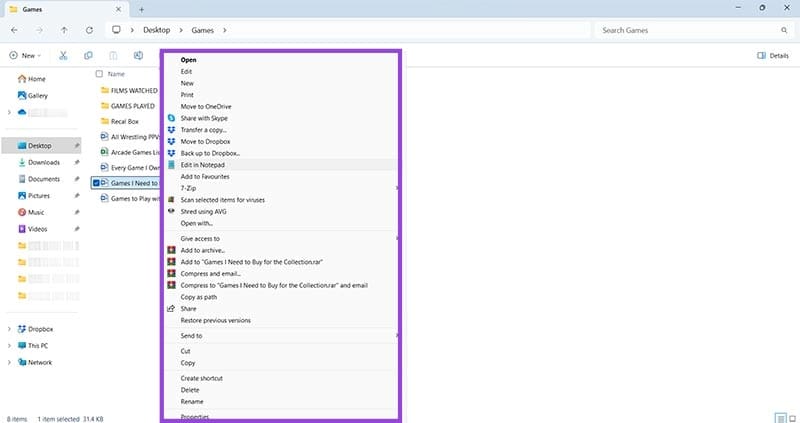Image resolution: width=800 pixels, height=423 pixels.
Task: Click the Cut scissors toolbar icon
Action: click(x=63, y=56)
